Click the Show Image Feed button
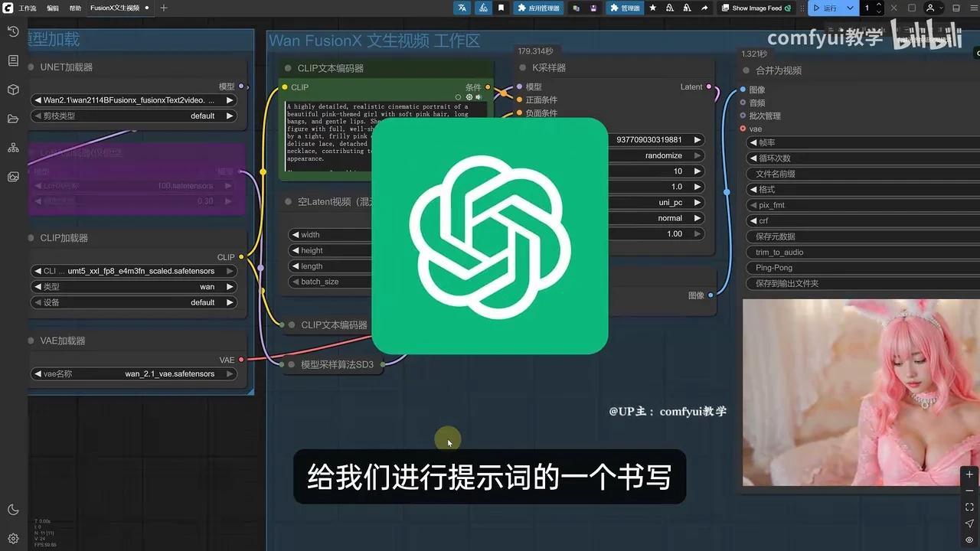Screen dimensions: 980x551 click(755, 8)
